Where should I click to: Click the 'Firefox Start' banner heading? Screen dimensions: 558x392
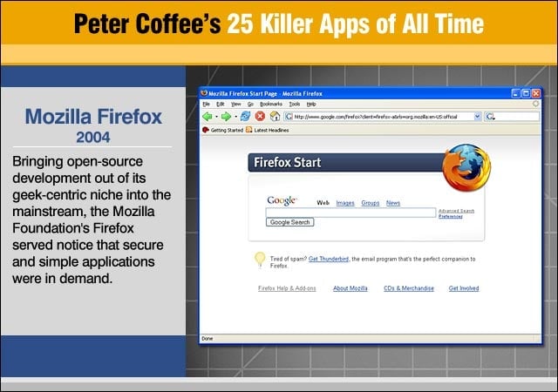(287, 163)
